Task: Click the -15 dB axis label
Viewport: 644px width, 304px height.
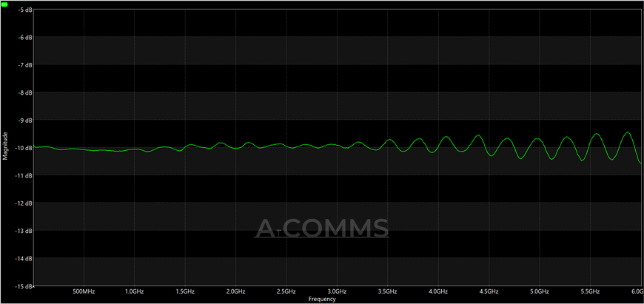Action: click(24, 286)
